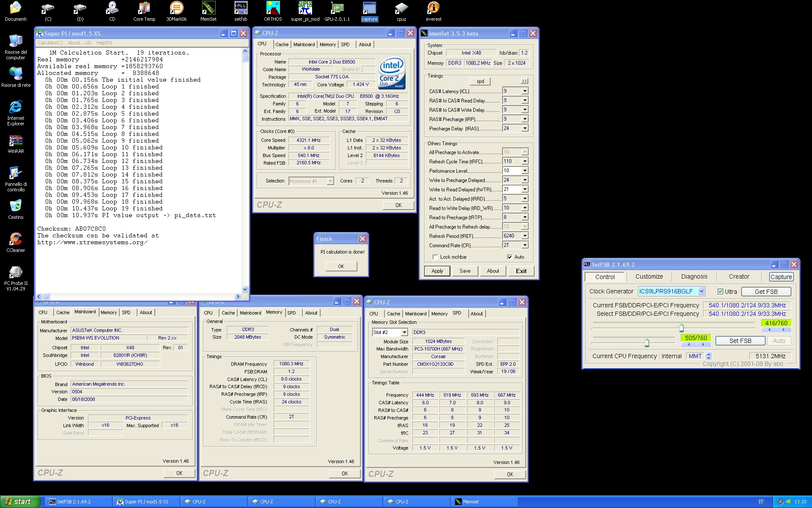Screen dimensions: 812x508
Task: Launch PC Probe II icon
Action: coord(16,278)
